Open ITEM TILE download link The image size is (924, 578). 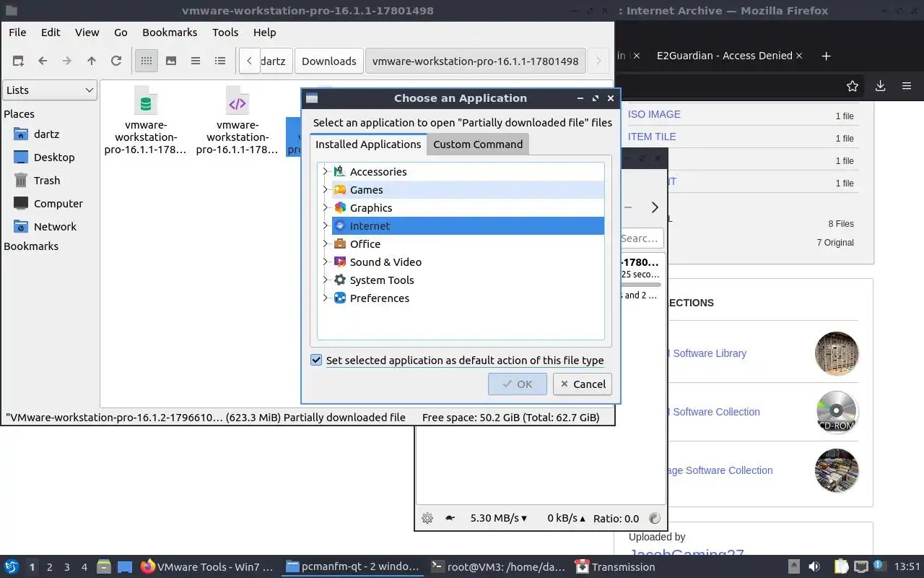click(652, 137)
